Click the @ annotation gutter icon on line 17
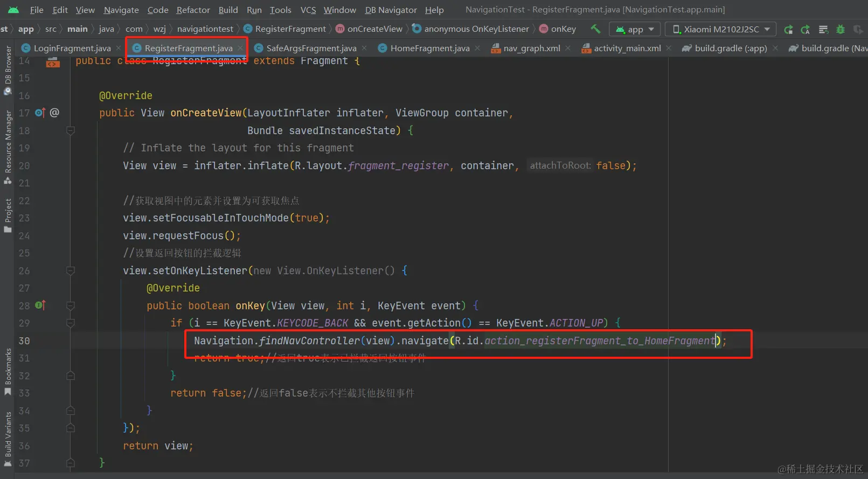 click(x=54, y=113)
